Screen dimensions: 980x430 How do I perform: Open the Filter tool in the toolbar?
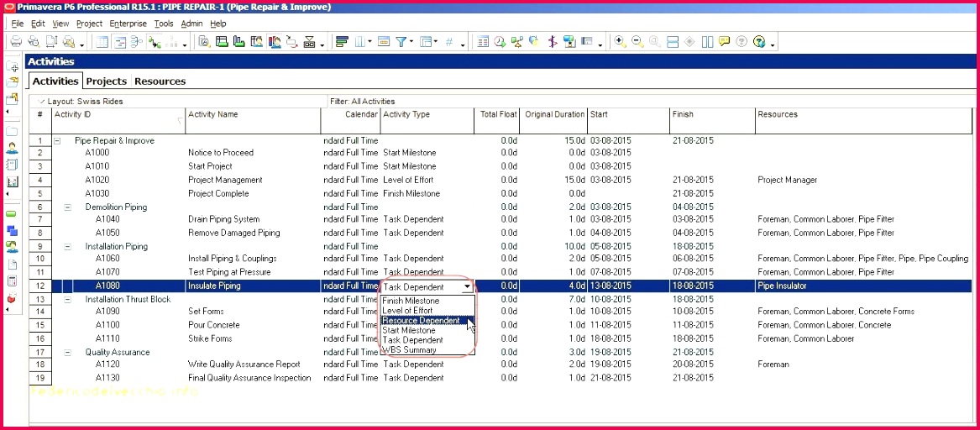click(x=402, y=41)
